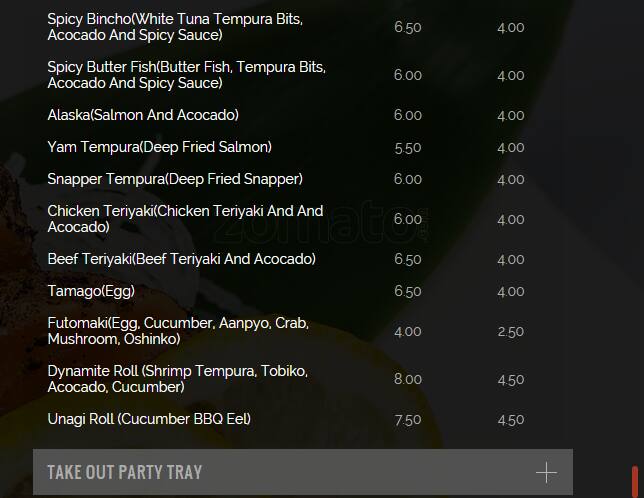Click the 8.00 price for Dynamite Roll
The height and width of the screenshot is (498, 644).
[x=408, y=379]
